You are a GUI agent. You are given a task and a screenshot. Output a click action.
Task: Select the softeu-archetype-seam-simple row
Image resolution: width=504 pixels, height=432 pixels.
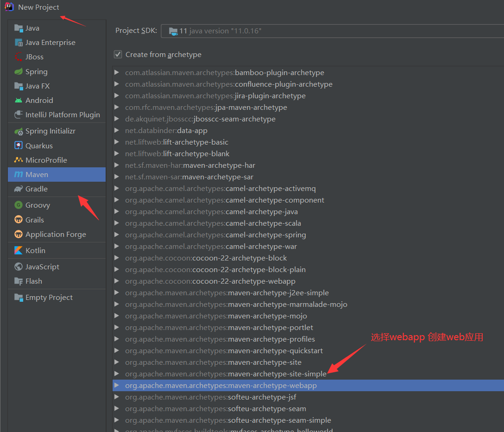click(308, 420)
